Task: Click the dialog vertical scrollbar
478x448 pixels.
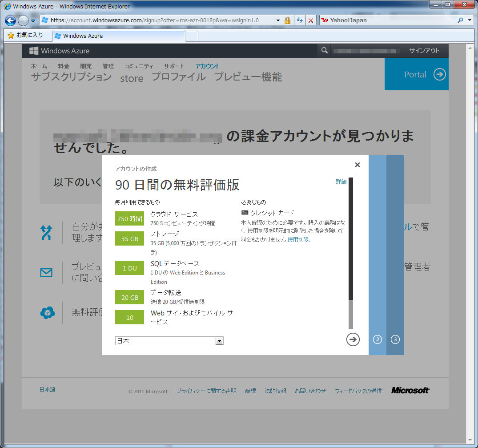Action: [x=350, y=253]
